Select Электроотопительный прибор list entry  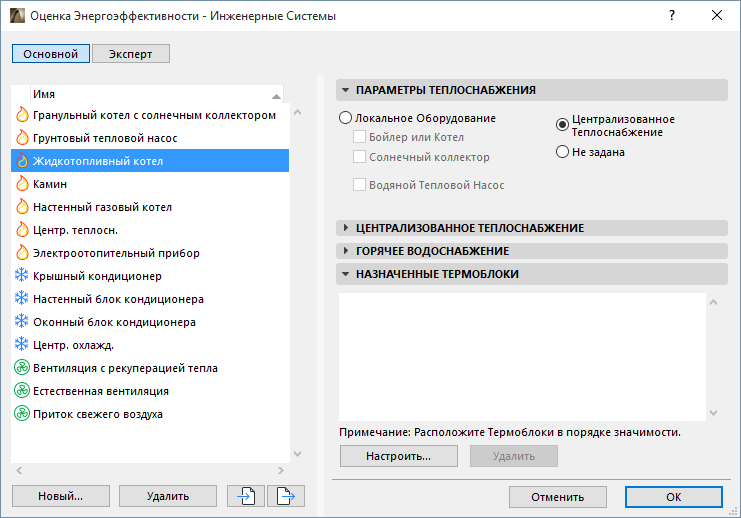[x=150, y=253]
